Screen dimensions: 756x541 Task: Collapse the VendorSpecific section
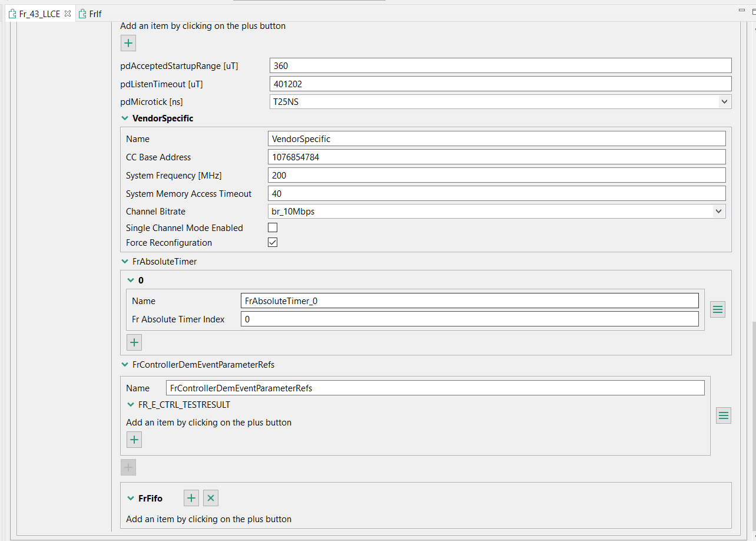pos(124,118)
